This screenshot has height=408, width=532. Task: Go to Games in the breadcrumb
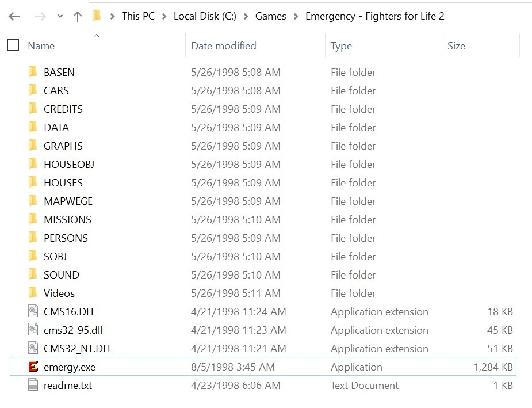[270, 16]
